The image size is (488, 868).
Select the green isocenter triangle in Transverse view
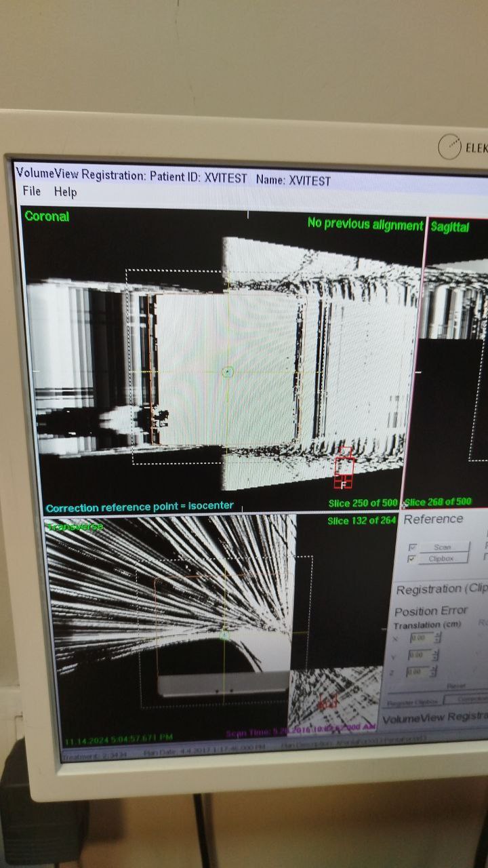click(224, 635)
